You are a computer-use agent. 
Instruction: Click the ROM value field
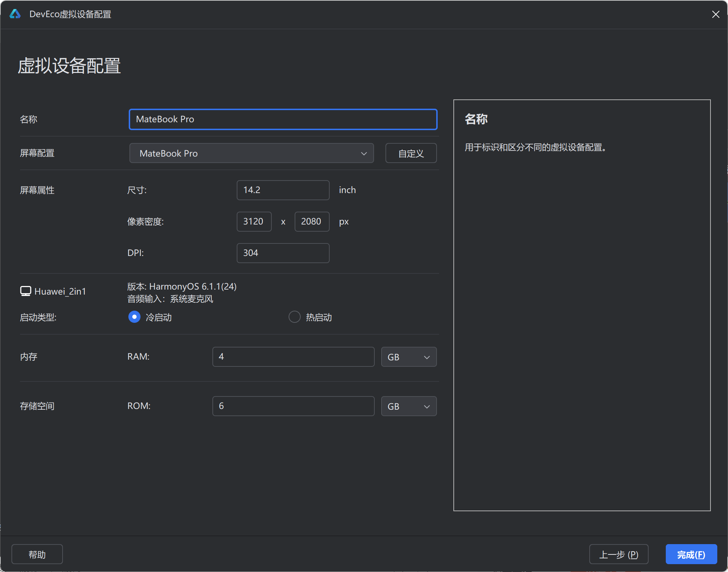pos(294,406)
